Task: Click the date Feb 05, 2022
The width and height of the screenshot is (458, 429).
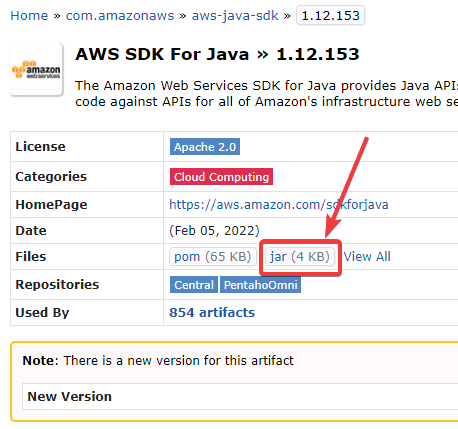Action: pos(214,230)
